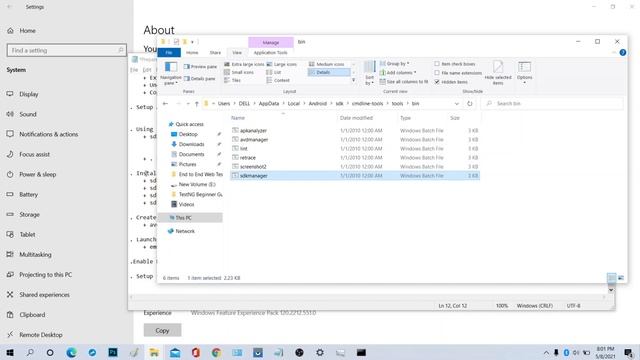Viewport: 640px width, 360px height.
Task: Choose Extra large icons layout
Action: 244,64
